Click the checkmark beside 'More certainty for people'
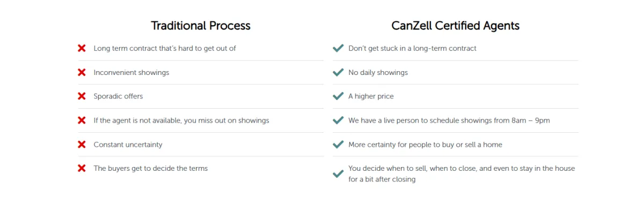Screen dimensions: 644x204 (338, 145)
